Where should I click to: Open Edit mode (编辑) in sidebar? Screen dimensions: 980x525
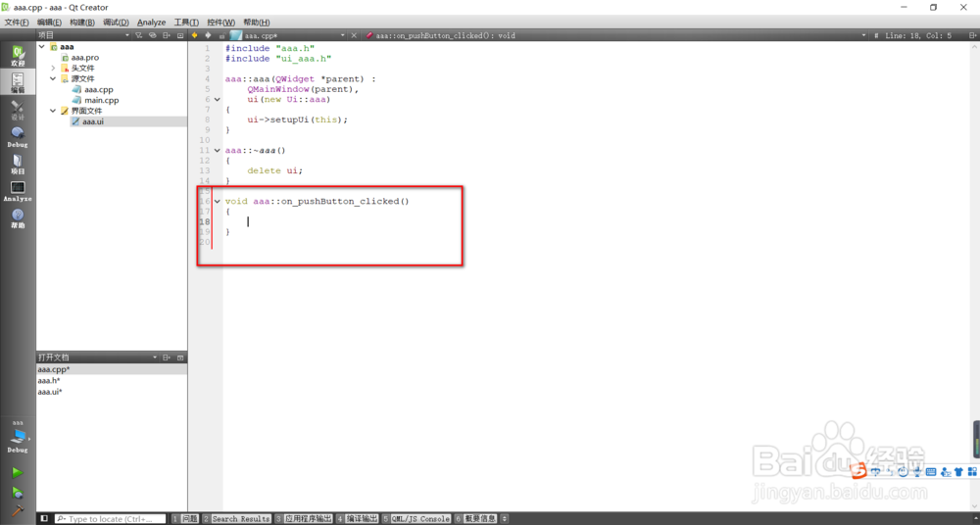tap(18, 83)
